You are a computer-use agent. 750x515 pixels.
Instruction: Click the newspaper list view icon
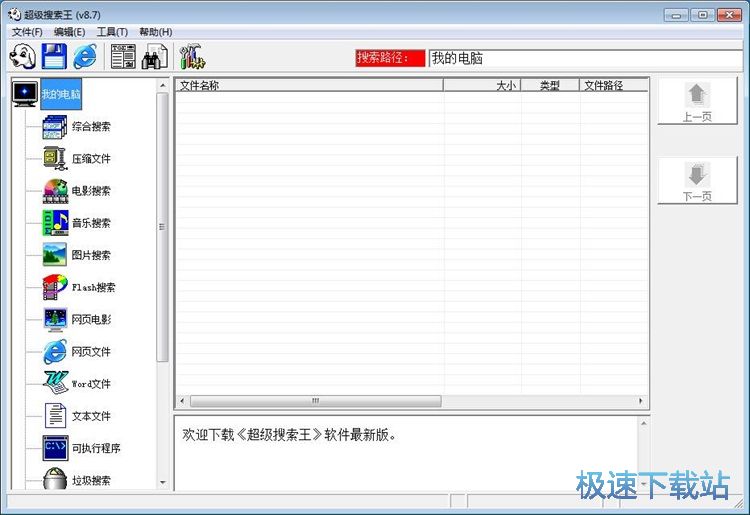[x=123, y=56]
